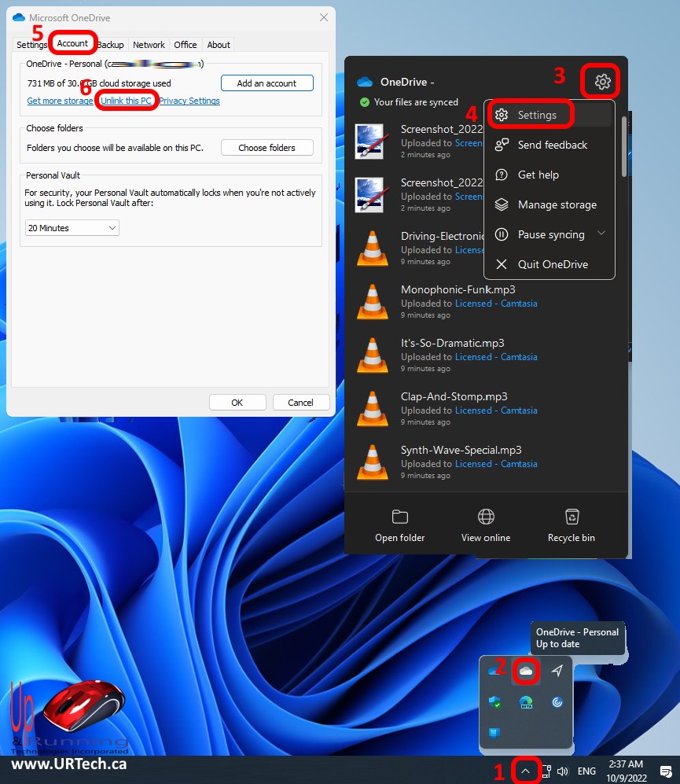This screenshot has width=680, height=784.
Task: Click Edge Beta icon in tray
Action: [526, 703]
